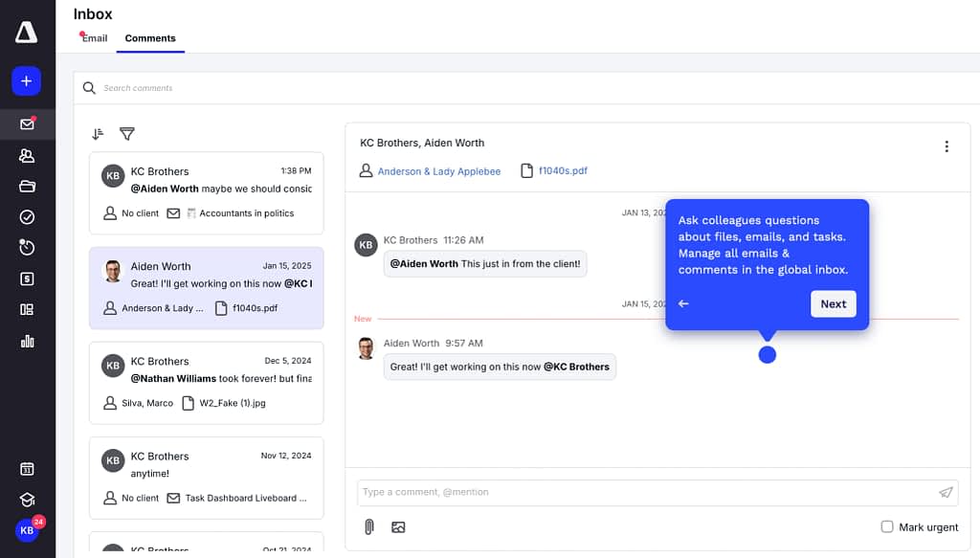Screen dimensions: 980x558
Task: Open the f1040s.pdf link in the header
Action: (563, 170)
